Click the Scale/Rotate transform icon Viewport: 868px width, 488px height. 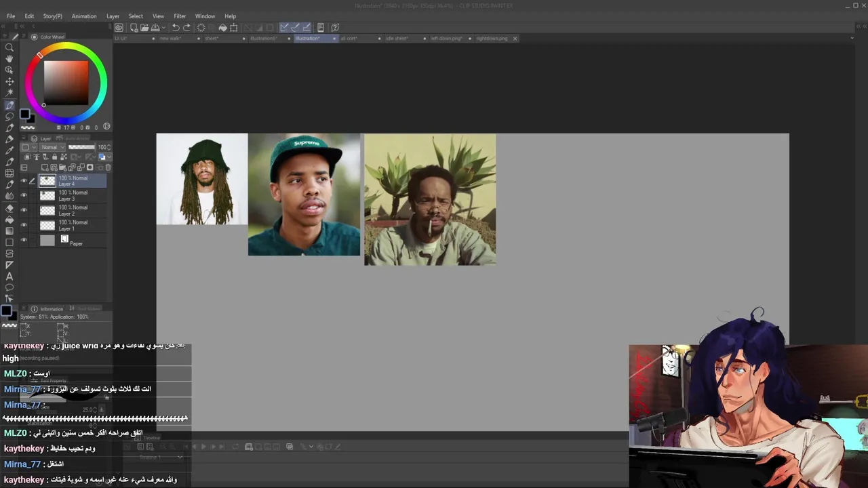coord(233,28)
